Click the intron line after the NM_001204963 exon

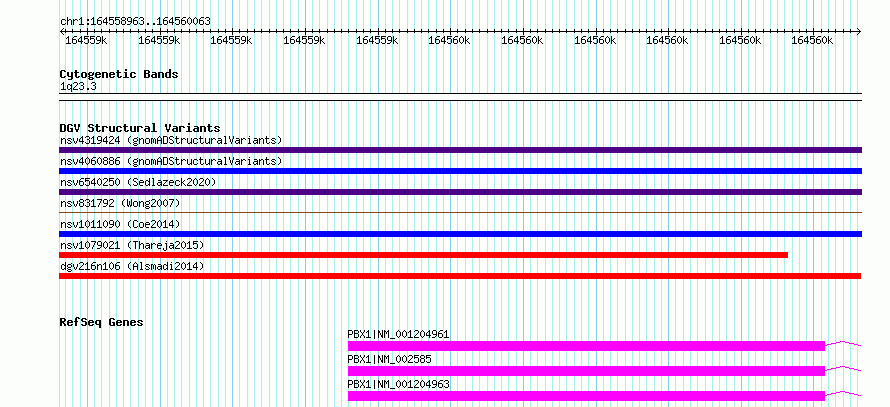843,393
